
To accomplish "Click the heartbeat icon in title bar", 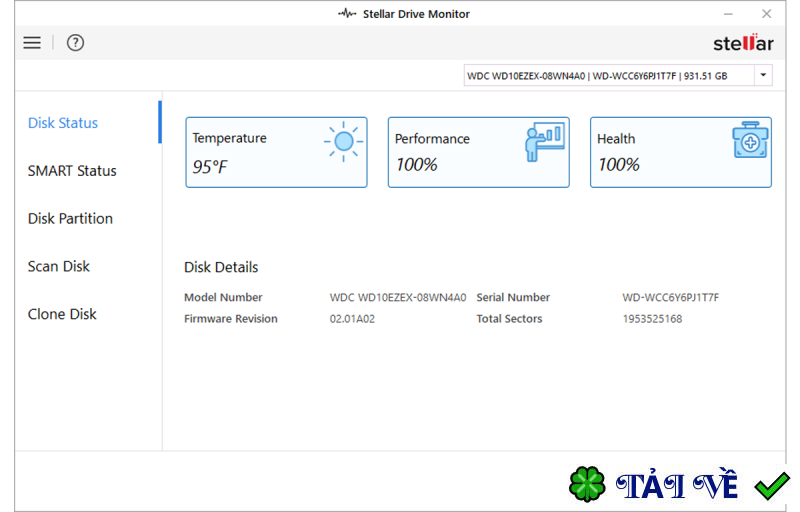I will click(x=347, y=14).
